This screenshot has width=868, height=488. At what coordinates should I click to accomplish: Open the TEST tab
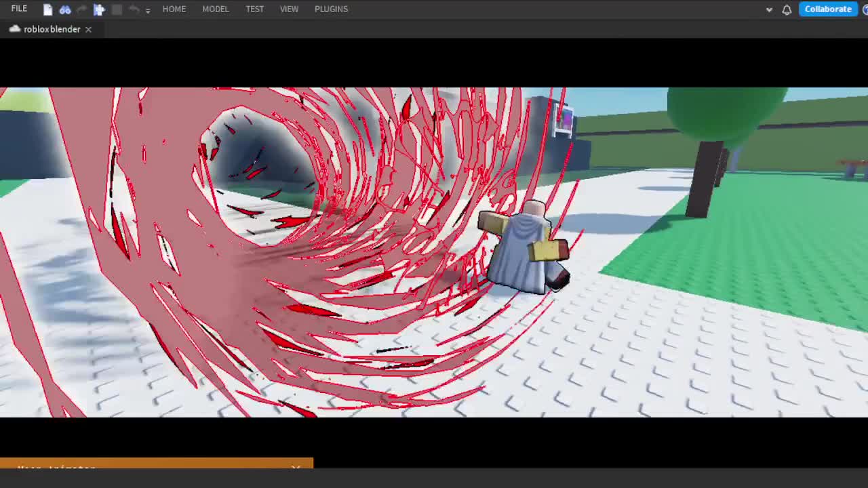tap(254, 9)
